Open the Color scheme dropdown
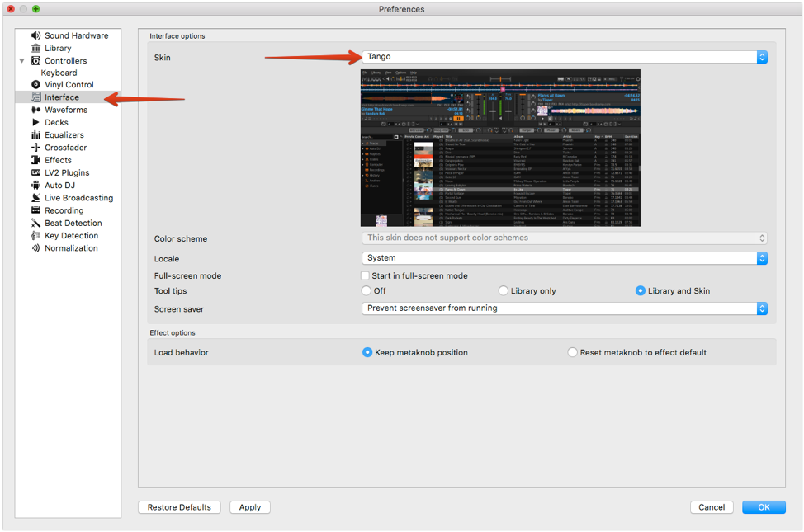 [565, 238]
